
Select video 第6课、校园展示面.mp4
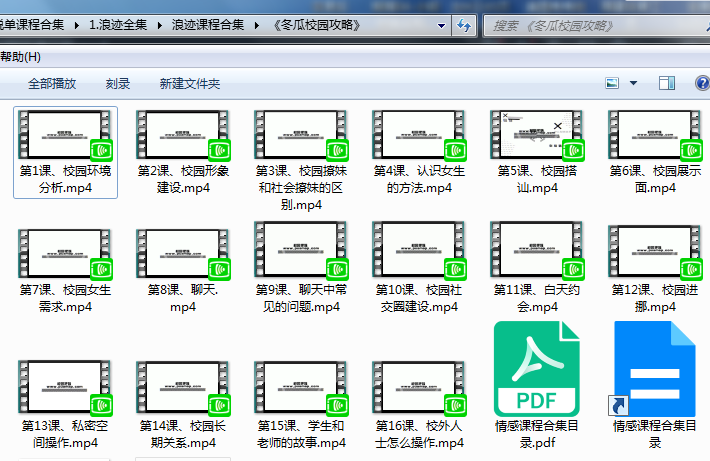[655, 153]
